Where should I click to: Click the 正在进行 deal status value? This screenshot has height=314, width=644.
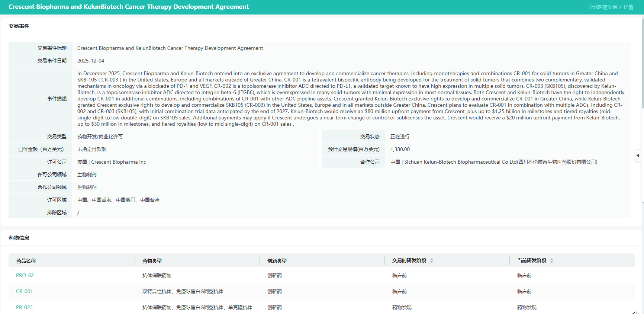400,137
